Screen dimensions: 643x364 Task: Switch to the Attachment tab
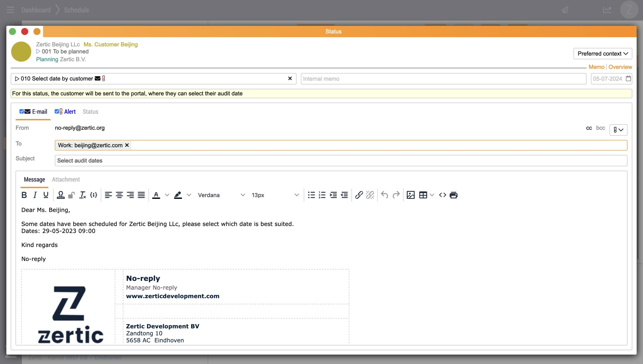(66, 179)
